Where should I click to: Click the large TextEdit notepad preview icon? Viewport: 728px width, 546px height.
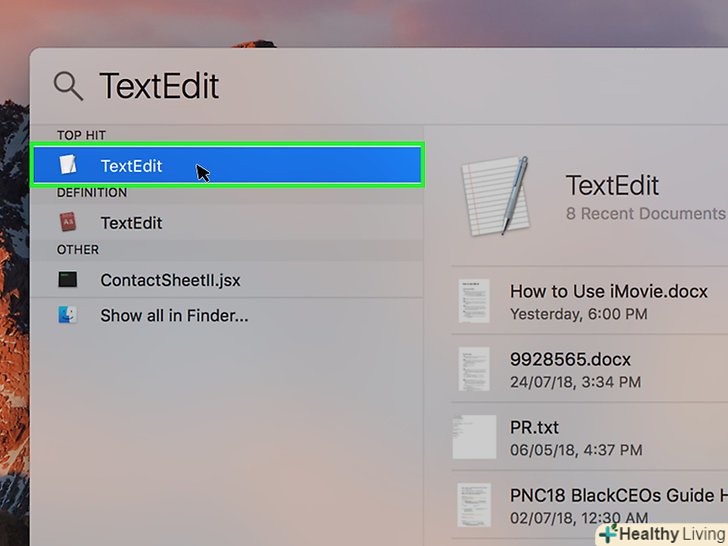496,196
